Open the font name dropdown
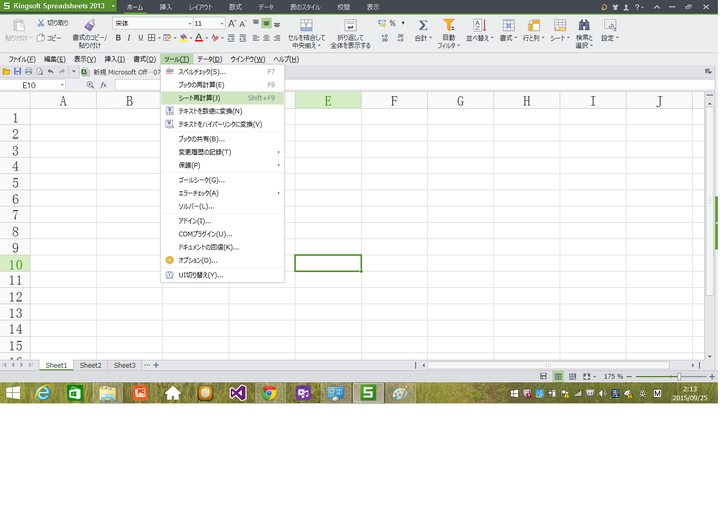Screen dimensions: 720x520 click(x=190, y=23)
